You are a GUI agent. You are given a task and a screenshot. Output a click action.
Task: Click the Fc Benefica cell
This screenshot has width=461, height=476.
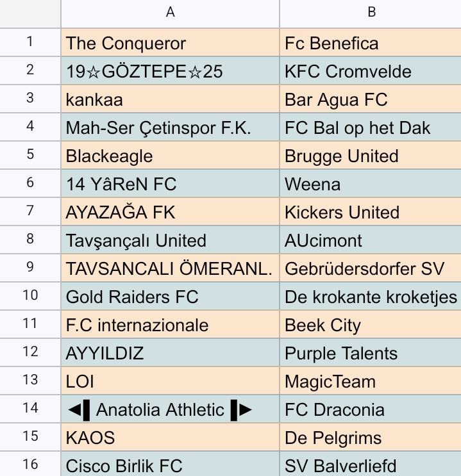(x=371, y=42)
